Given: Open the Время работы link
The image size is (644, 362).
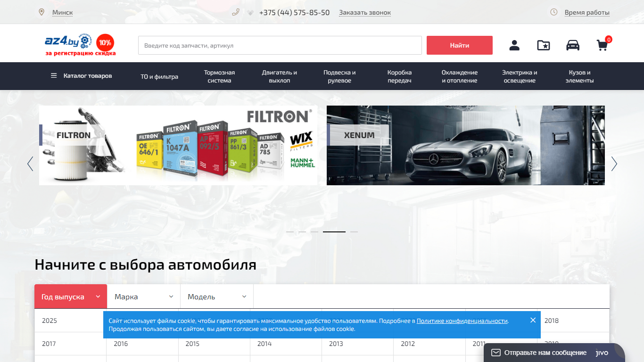Looking at the screenshot, I should pyautogui.click(x=587, y=13).
